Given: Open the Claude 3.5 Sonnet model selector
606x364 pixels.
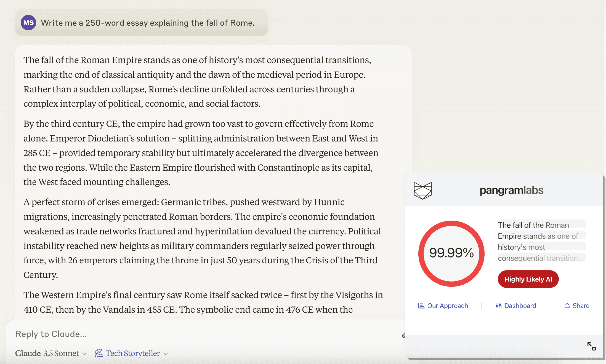Looking at the screenshot, I should [47, 353].
